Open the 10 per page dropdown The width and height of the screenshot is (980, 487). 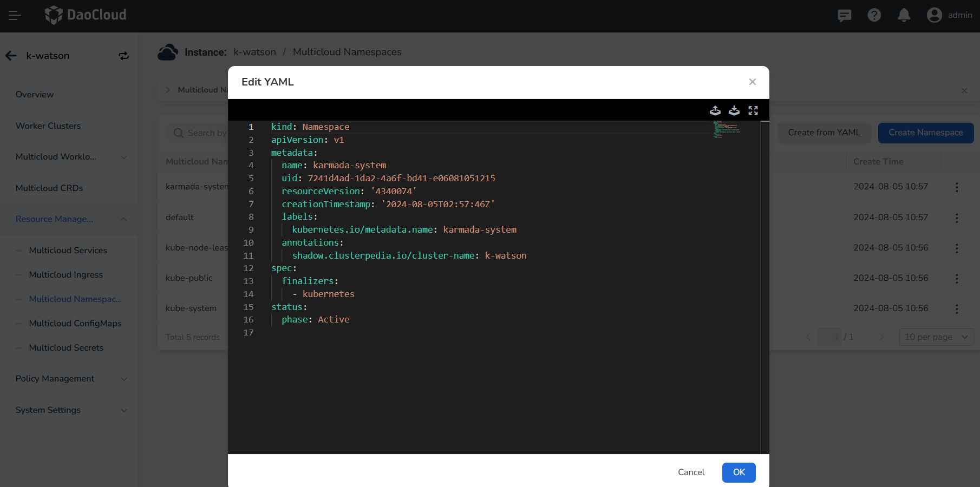tap(936, 337)
